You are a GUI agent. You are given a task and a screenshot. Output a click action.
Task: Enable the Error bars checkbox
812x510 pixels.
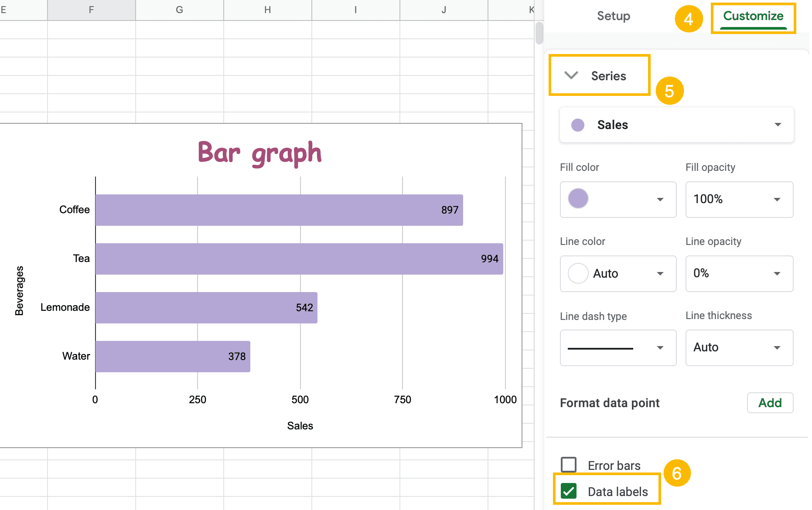click(568, 465)
